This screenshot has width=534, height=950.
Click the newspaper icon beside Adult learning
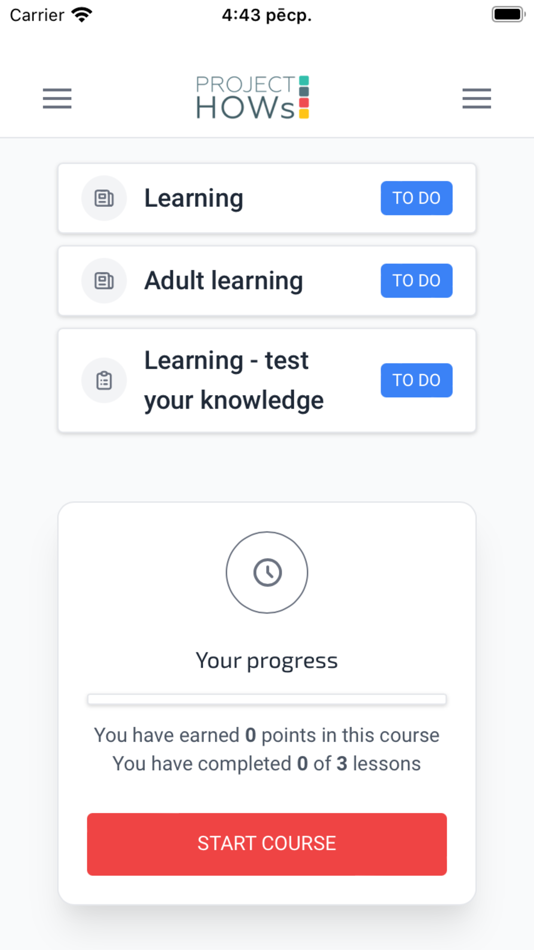[x=104, y=281]
